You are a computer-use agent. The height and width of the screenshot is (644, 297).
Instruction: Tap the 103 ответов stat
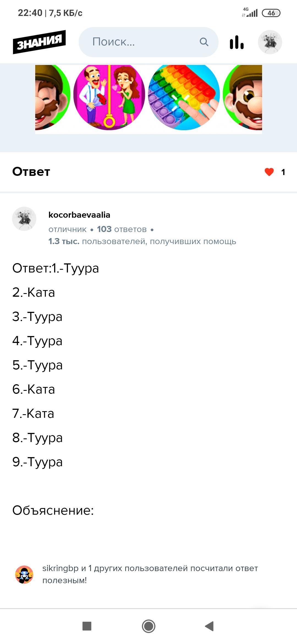pos(122,229)
